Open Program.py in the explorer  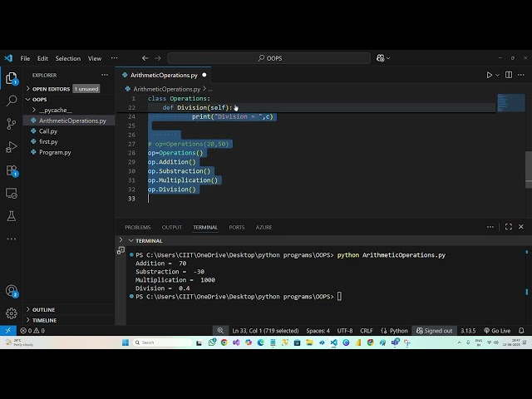55,152
